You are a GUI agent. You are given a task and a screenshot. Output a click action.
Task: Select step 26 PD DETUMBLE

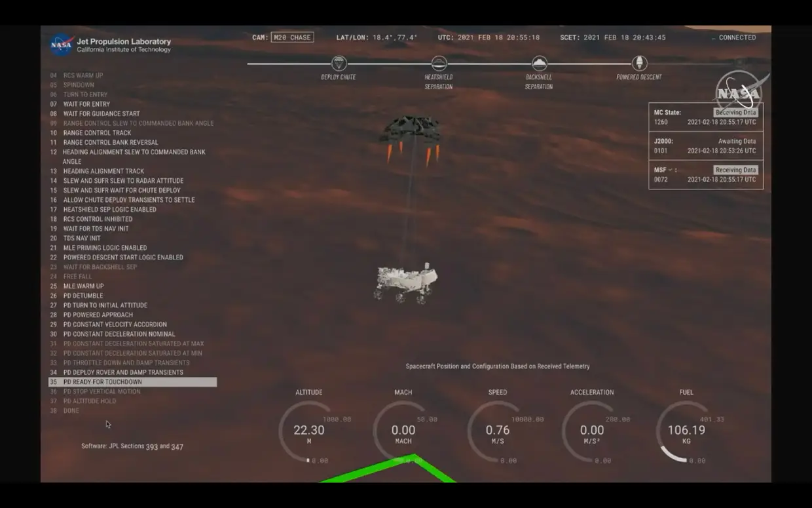76,296
